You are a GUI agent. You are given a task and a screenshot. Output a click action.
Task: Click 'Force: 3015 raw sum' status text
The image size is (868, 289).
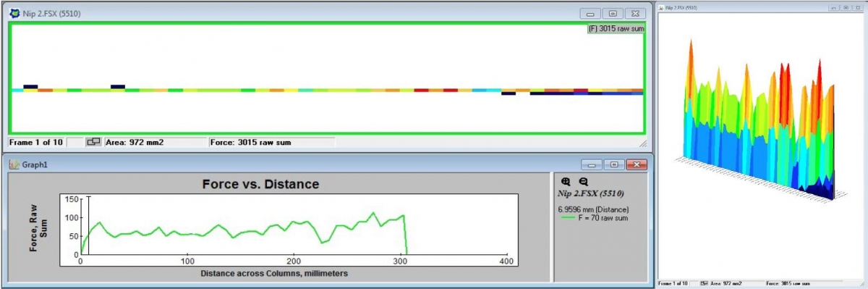tap(251, 142)
